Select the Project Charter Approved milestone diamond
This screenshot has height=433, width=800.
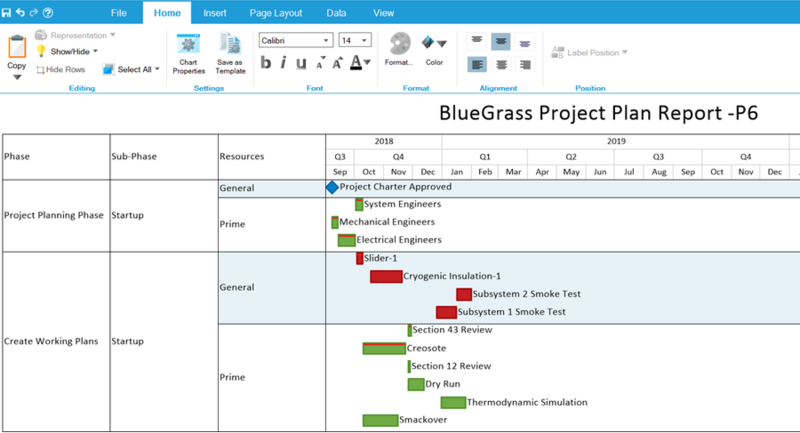[x=332, y=188]
